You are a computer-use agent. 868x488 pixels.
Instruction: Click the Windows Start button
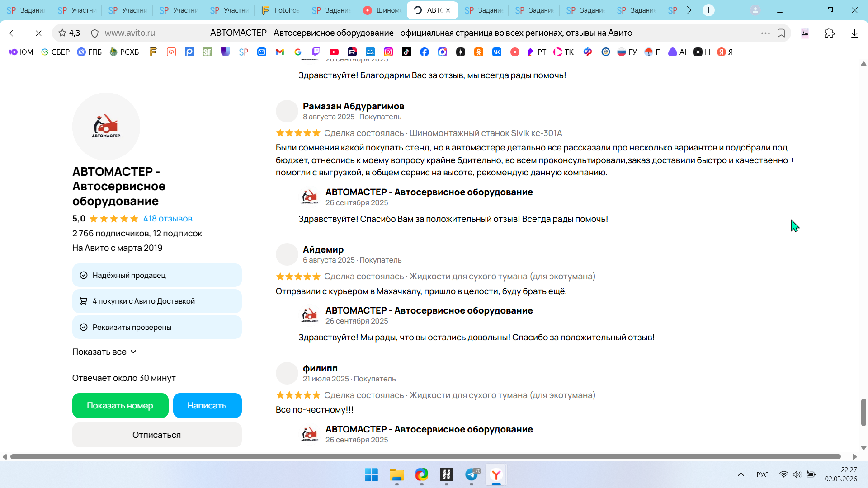371,474
